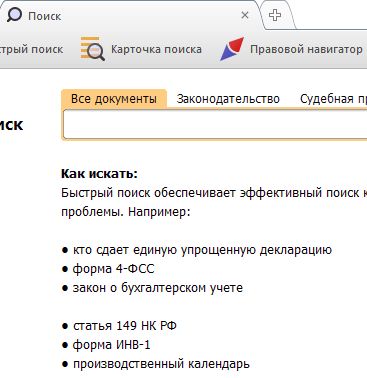Switch to the Судебная практика tab
Viewport: 367px width, 378px height.
[333, 99]
